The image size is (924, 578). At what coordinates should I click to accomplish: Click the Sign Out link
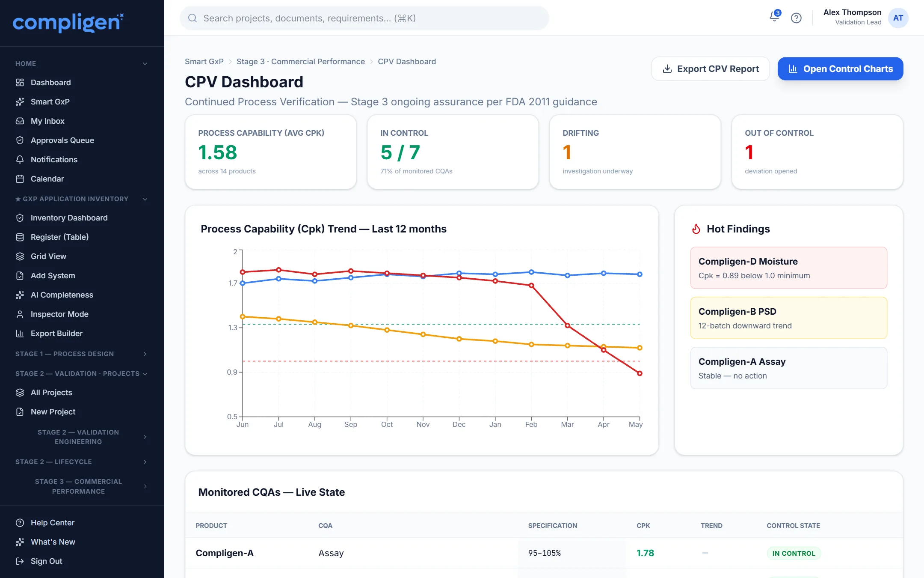(82, 561)
